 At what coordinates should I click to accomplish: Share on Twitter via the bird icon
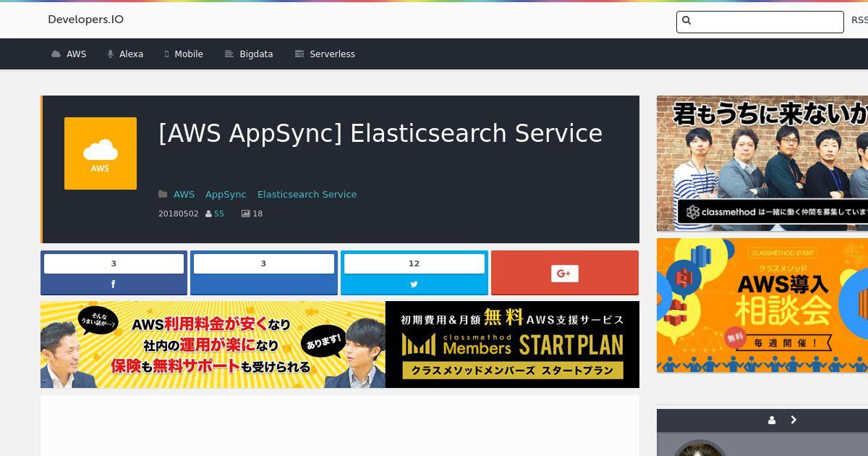coord(414,284)
